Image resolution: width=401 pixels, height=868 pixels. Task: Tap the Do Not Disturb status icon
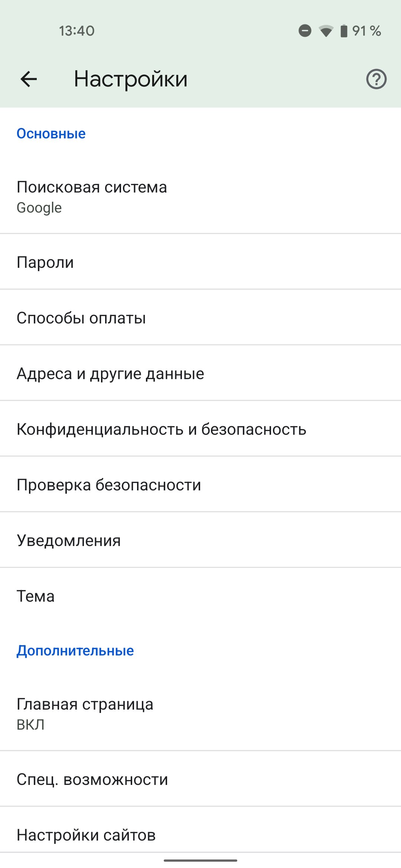tap(305, 31)
